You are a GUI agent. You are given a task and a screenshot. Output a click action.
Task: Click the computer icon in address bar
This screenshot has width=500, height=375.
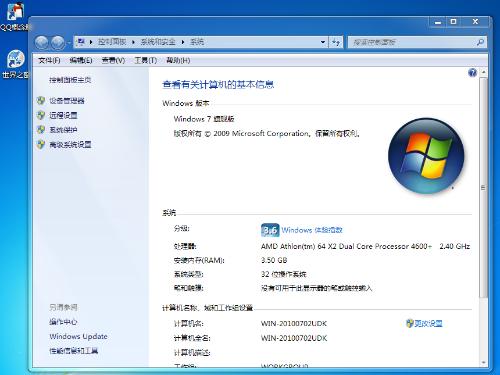click(81, 42)
